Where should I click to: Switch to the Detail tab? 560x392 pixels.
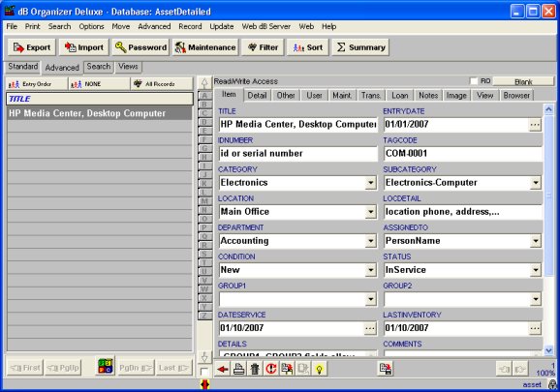(x=257, y=96)
